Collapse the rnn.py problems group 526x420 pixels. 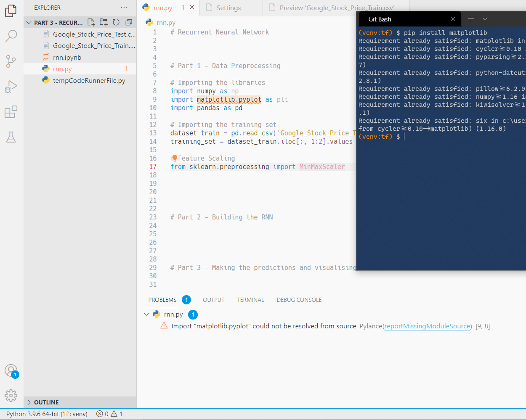[146, 314]
